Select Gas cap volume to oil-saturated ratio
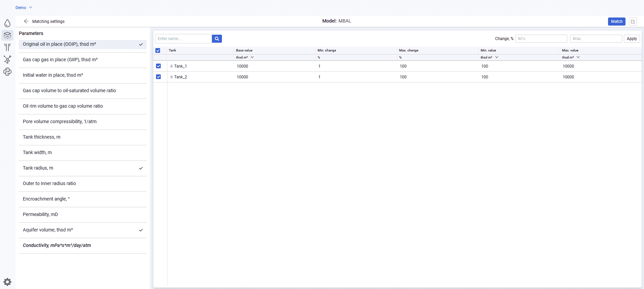This screenshot has width=644, height=289. click(83, 91)
